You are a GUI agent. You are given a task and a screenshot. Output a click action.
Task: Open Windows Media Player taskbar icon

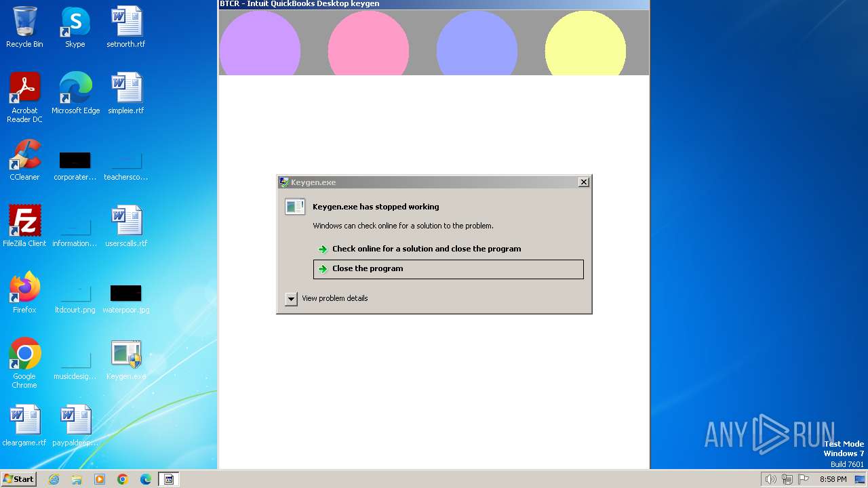(x=100, y=479)
